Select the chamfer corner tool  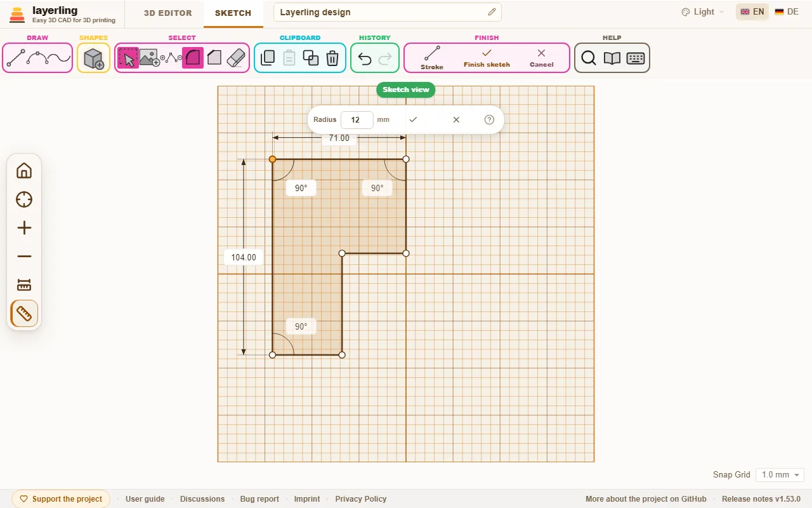pyautogui.click(x=214, y=58)
